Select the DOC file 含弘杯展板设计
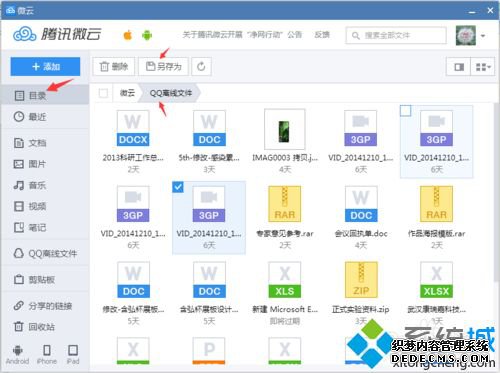Screen dimensions: 500x373 click(209, 293)
